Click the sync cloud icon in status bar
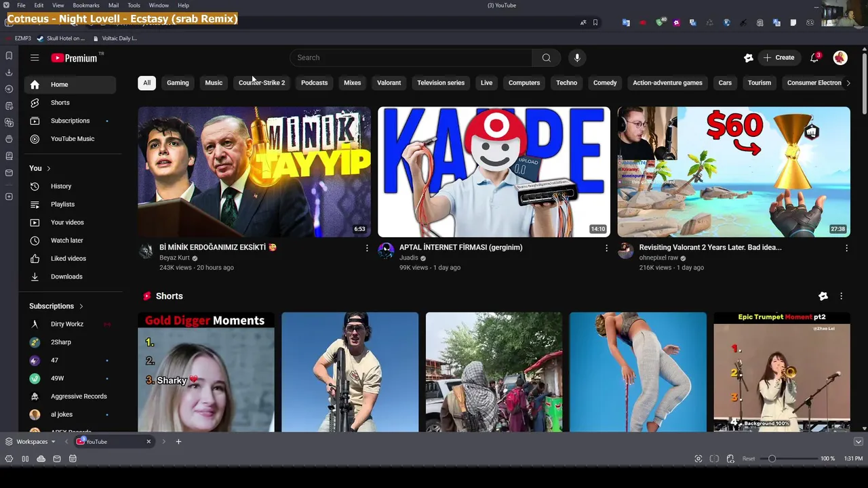 [x=41, y=459]
